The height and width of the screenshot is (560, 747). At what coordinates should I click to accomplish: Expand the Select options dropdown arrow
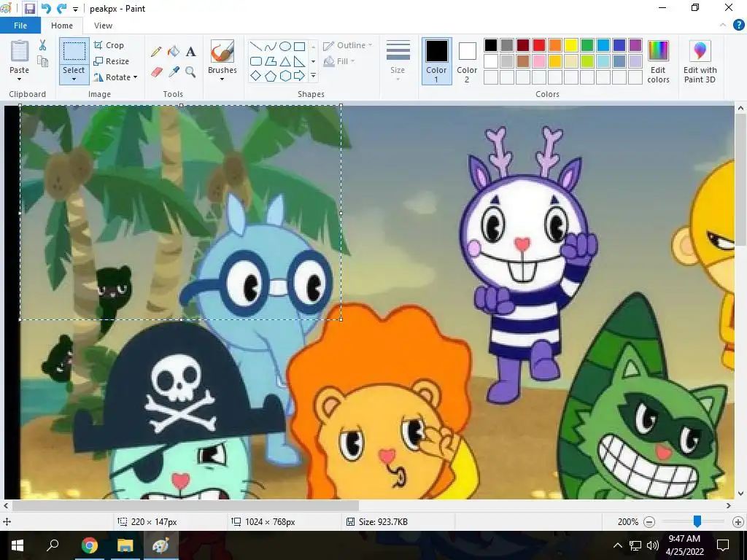pyautogui.click(x=74, y=79)
